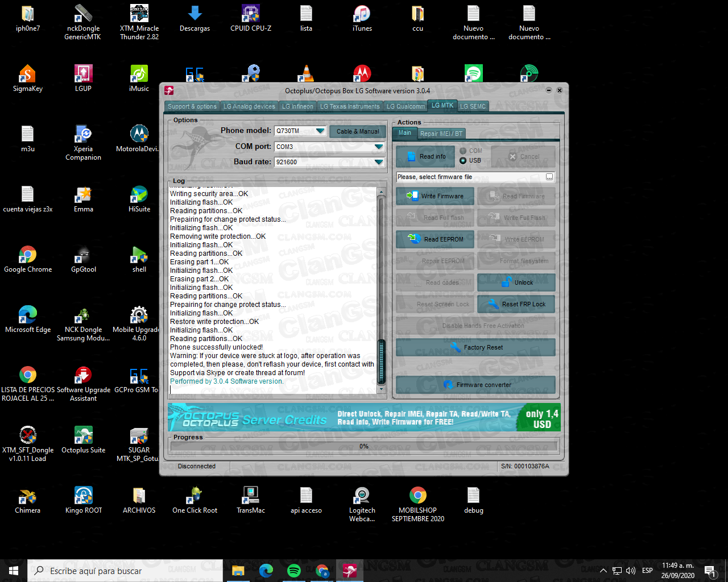Click the Octoplus icon in the taskbar
The width and height of the screenshot is (728, 582).
point(350,571)
